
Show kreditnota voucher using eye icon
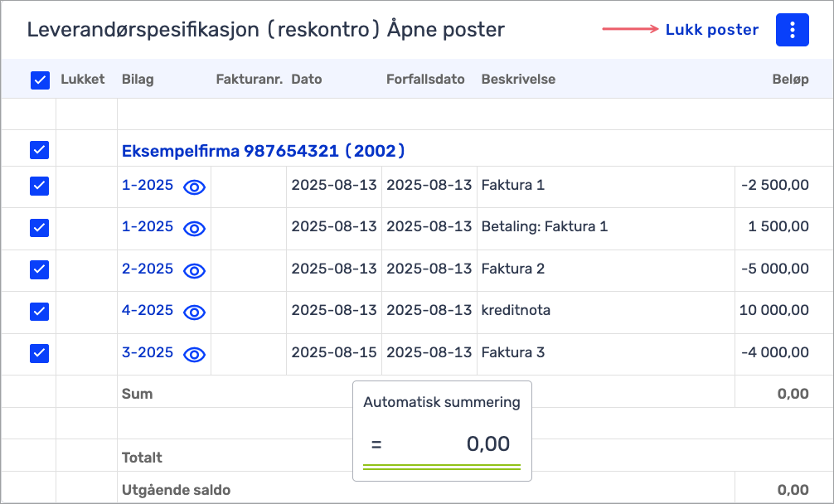[194, 312]
